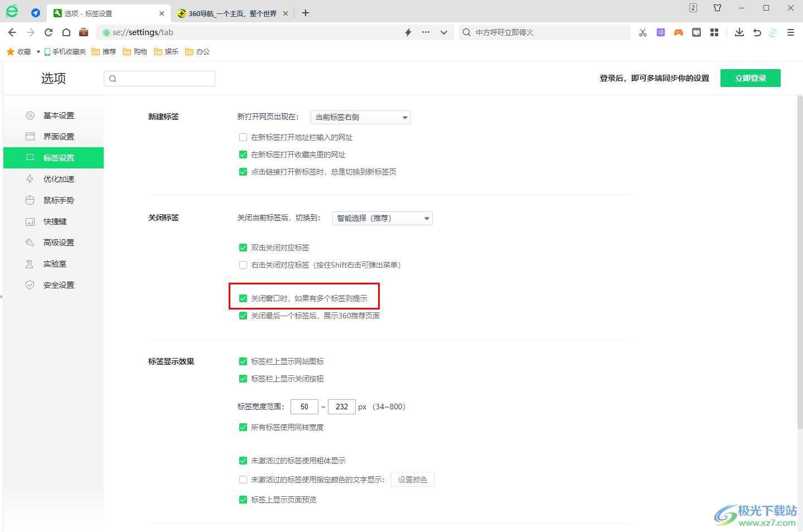
Task: Open 基本设置 in sidebar
Action: [x=54, y=115]
